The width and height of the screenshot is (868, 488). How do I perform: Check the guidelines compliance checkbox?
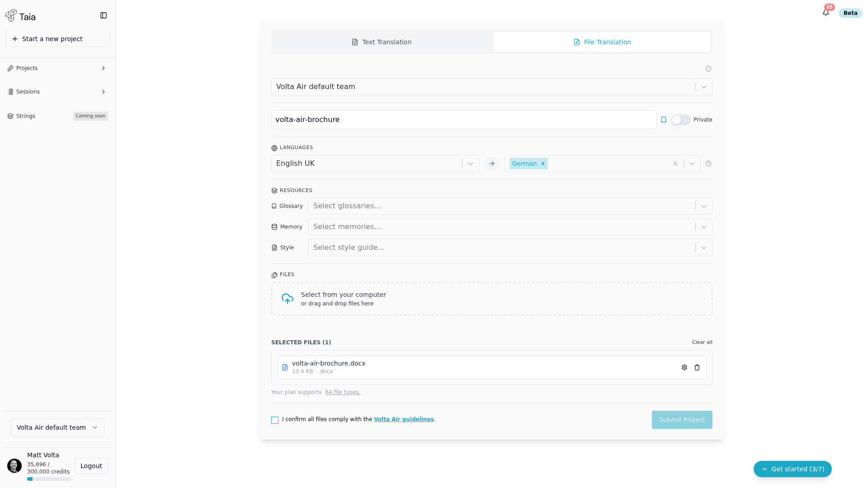[x=275, y=420]
